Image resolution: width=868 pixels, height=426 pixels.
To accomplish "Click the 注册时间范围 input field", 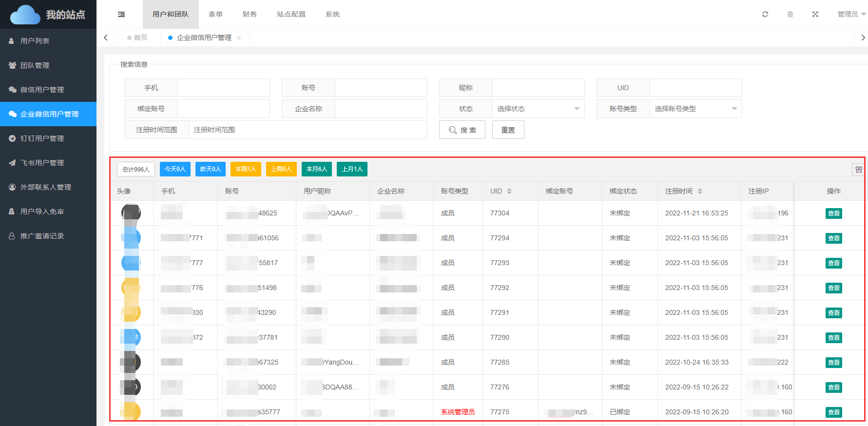I will coord(308,130).
